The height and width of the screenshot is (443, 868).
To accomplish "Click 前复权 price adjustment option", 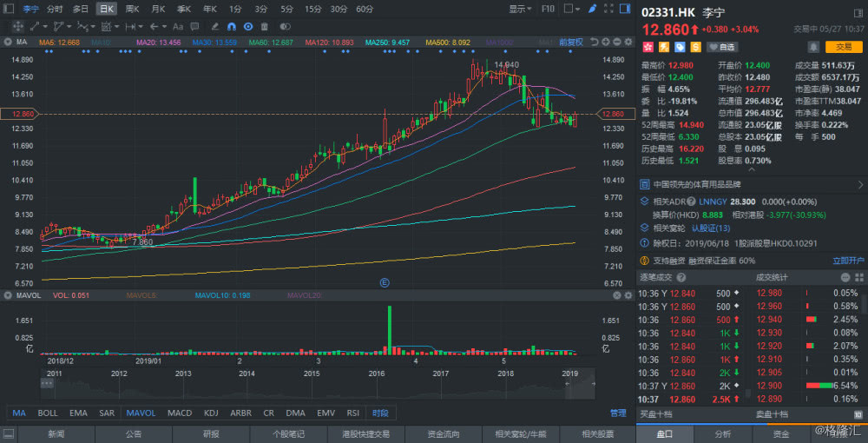I will (571, 42).
